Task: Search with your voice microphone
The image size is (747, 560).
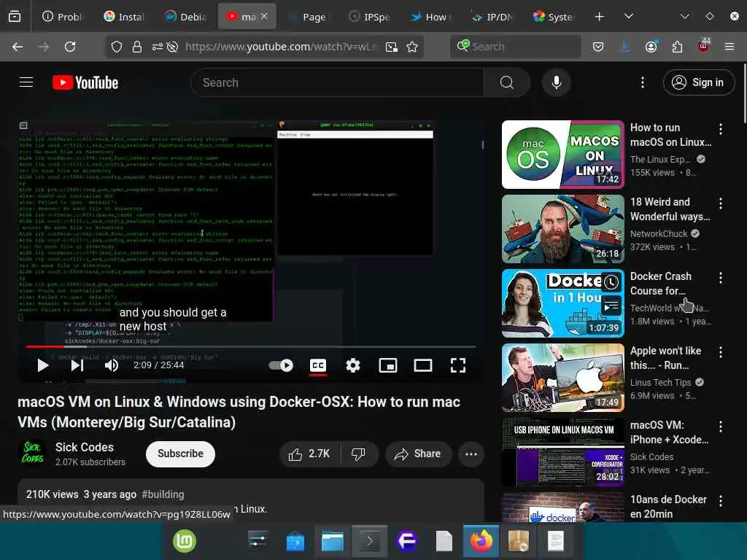Action: 557,82
